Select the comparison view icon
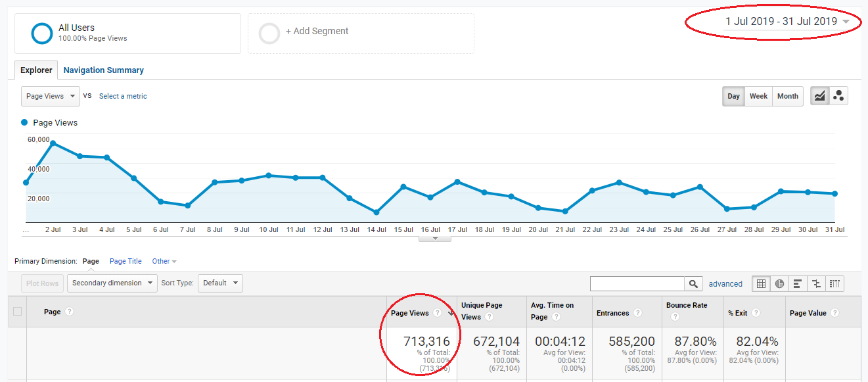 (x=816, y=284)
